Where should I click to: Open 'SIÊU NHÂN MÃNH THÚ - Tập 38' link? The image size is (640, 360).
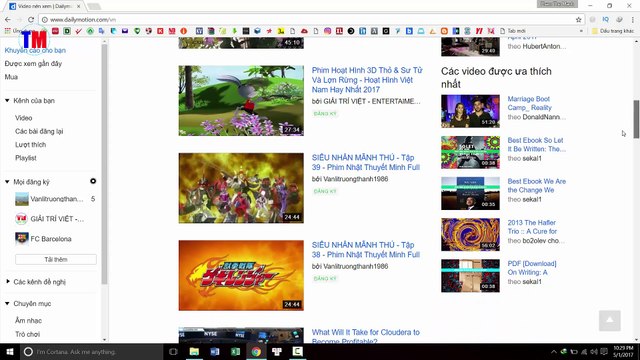[366, 250]
